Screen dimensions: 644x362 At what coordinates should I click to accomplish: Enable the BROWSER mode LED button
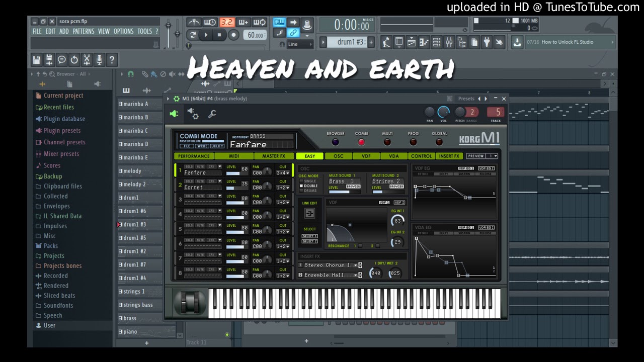pos(336,142)
